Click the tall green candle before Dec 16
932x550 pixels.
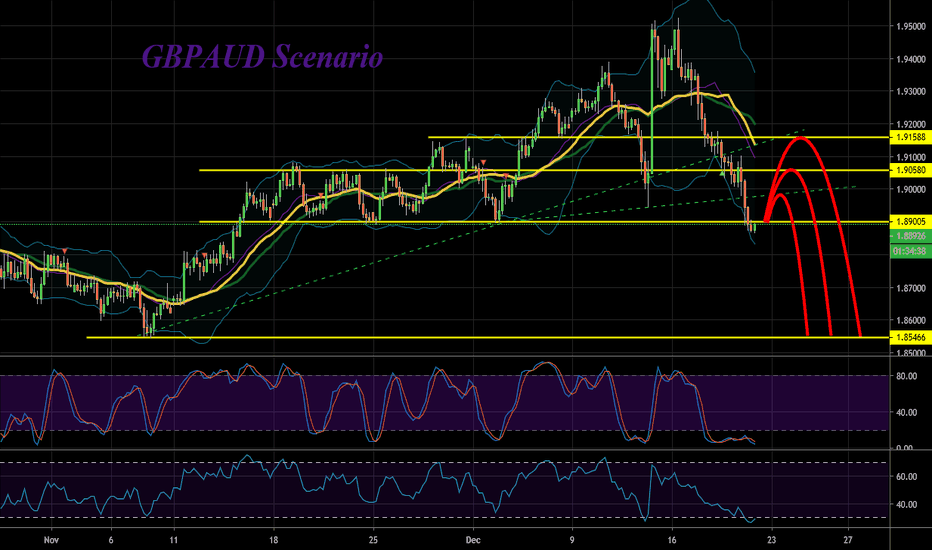coord(653,100)
